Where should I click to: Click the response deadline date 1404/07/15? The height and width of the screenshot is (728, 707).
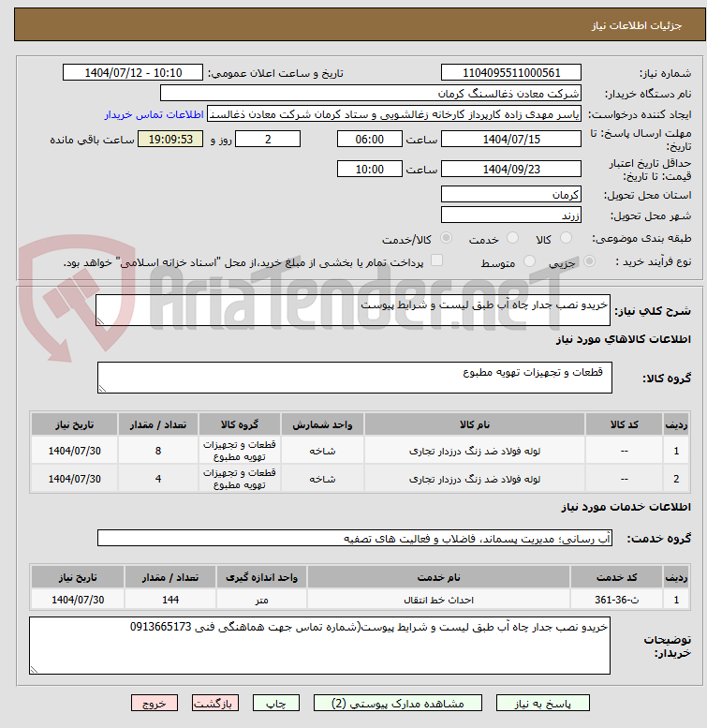click(510, 140)
